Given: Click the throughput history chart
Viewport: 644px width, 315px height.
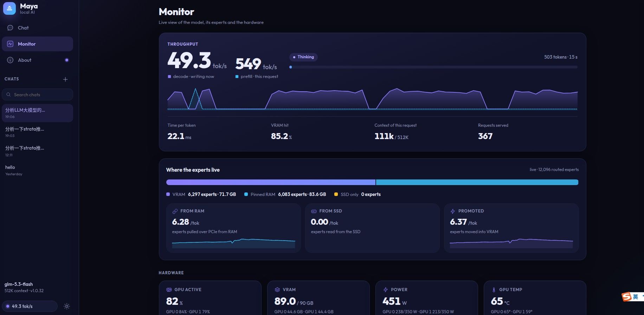Looking at the screenshot, I should [x=372, y=99].
